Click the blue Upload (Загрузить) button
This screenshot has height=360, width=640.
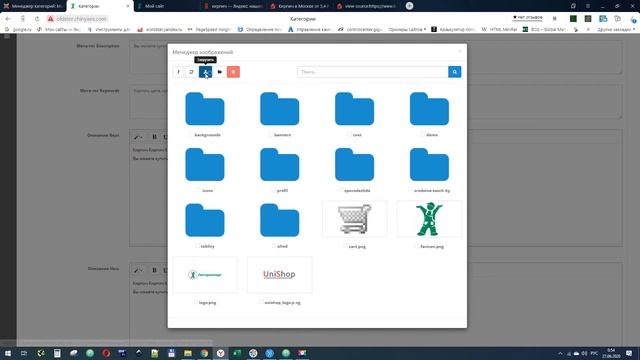[205, 72]
